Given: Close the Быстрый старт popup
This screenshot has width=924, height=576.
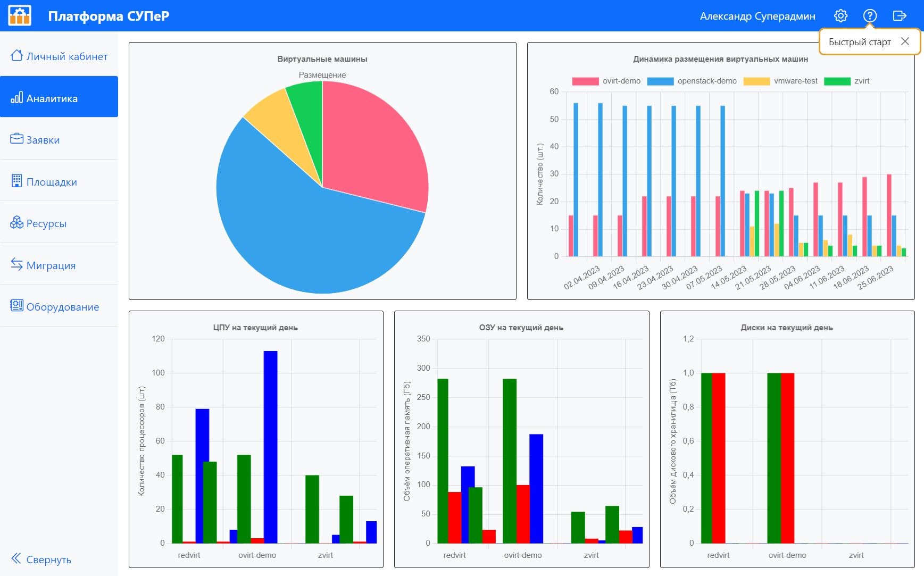Looking at the screenshot, I should tap(905, 41).
